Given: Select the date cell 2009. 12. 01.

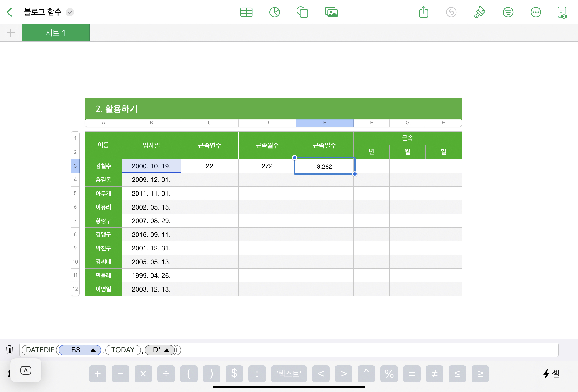Looking at the screenshot, I should click(151, 180).
